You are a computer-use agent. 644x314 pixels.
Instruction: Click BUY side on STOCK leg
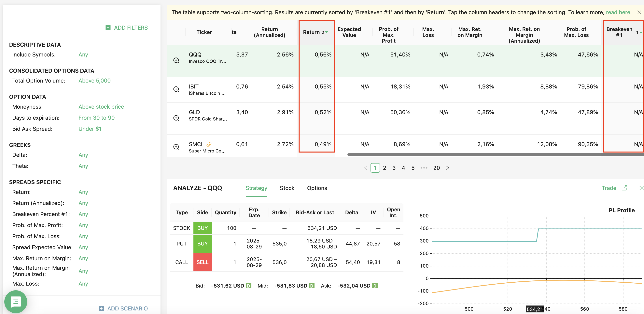click(x=203, y=228)
